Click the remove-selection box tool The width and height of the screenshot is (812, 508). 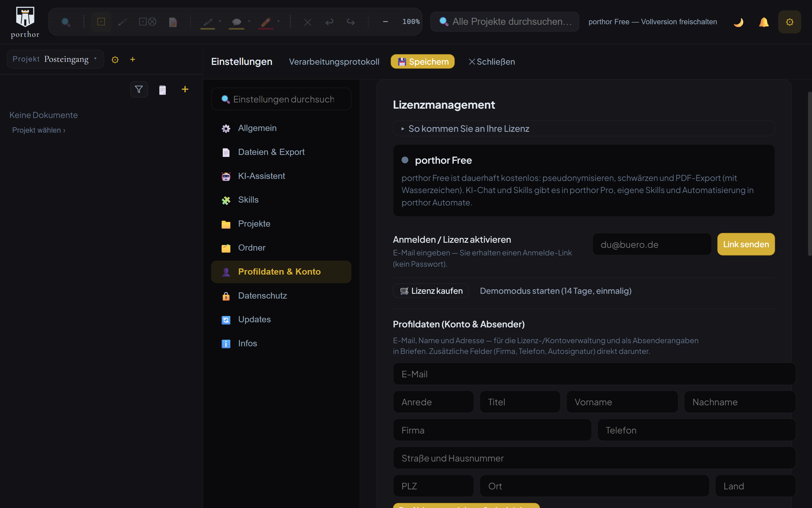[x=148, y=22]
